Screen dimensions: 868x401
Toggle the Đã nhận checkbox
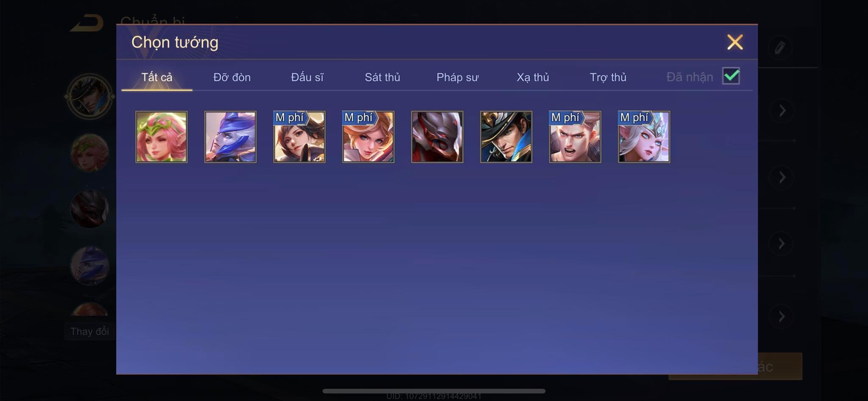731,76
